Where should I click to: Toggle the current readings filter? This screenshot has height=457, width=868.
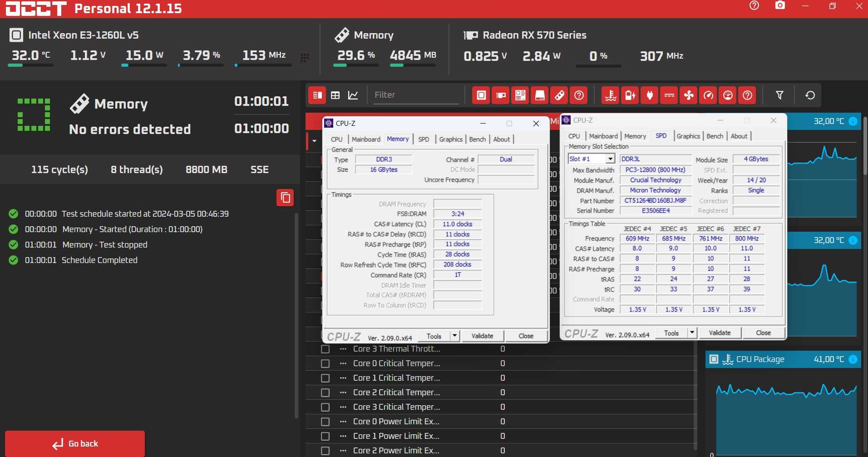tap(669, 95)
